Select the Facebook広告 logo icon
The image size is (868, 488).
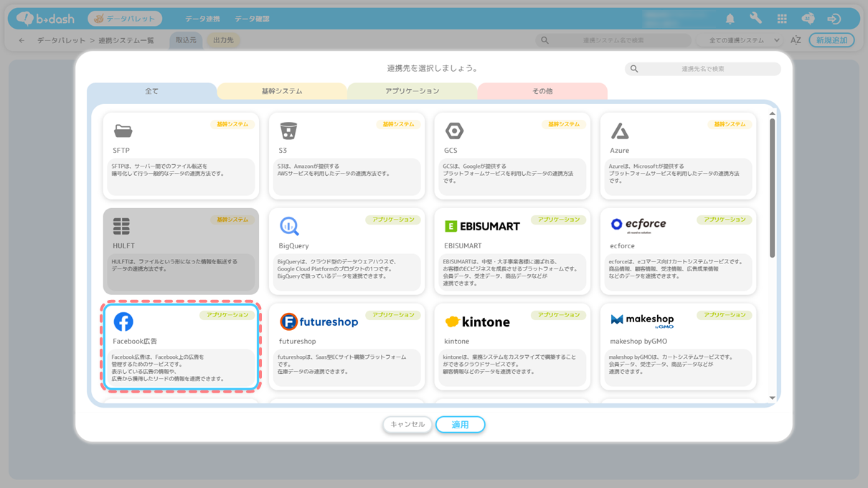(x=123, y=322)
